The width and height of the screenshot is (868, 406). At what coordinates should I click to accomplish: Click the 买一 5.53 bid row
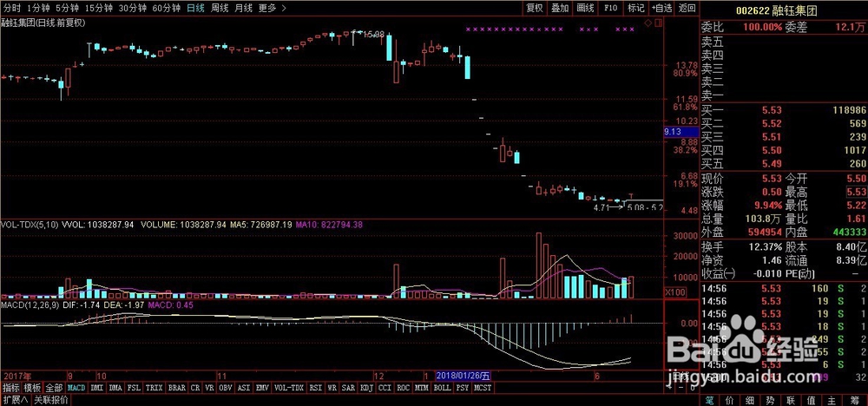pos(783,110)
